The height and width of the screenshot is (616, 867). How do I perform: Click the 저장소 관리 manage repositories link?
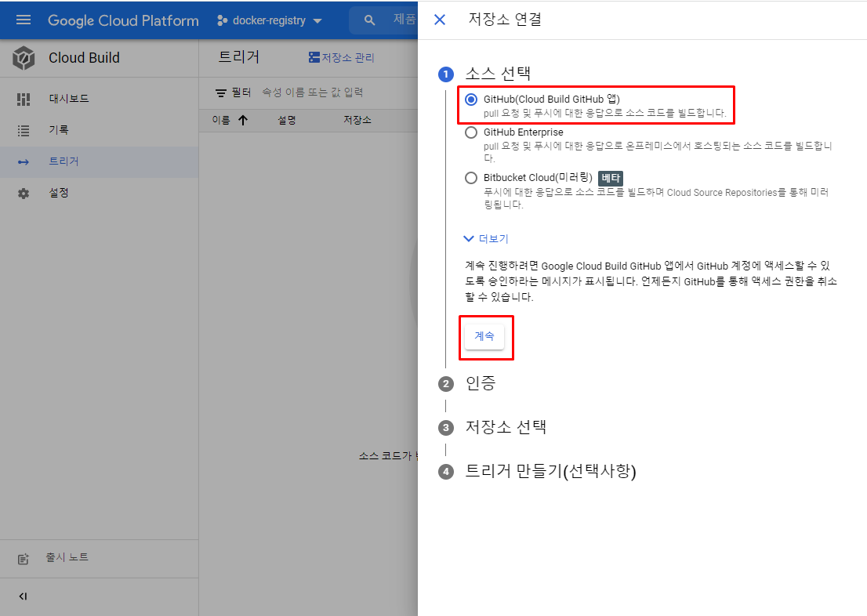pos(341,57)
